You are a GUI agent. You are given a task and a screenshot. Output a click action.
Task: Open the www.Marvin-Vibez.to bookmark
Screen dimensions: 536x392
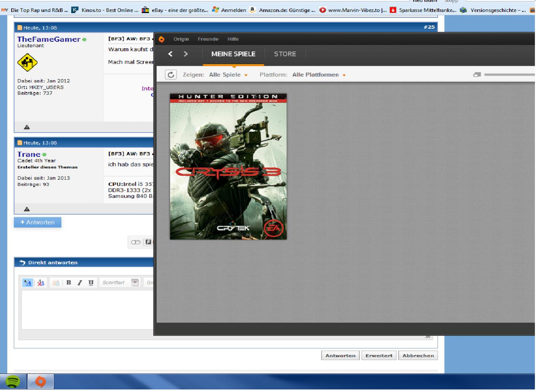coord(353,10)
